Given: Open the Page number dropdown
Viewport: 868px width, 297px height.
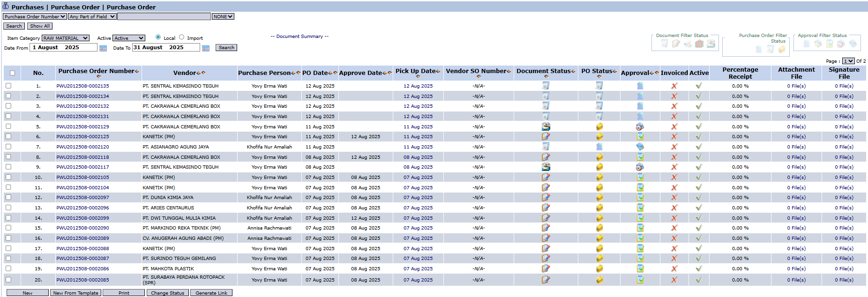Looking at the screenshot, I should (x=848, y=61).
